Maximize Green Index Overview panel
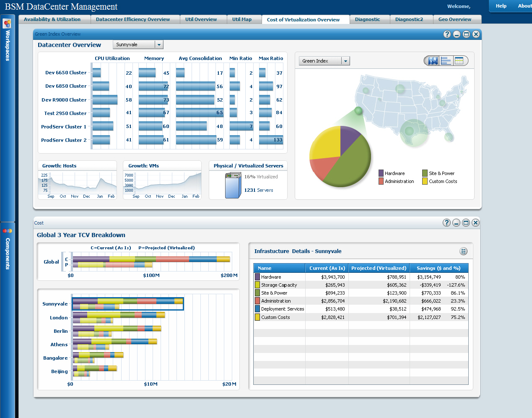This screenshot has height=418, width=532. [x=466, y=34]
